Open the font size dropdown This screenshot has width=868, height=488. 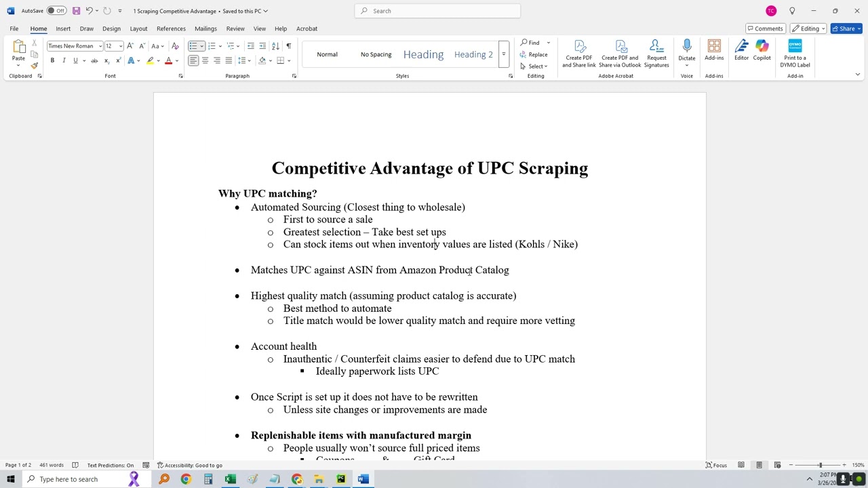click(x=121, y=46)
